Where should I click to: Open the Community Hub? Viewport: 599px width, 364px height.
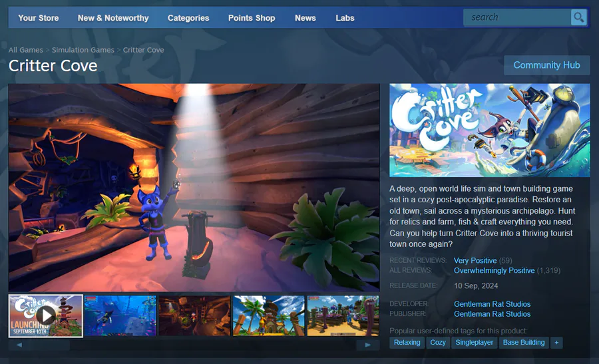546,65
